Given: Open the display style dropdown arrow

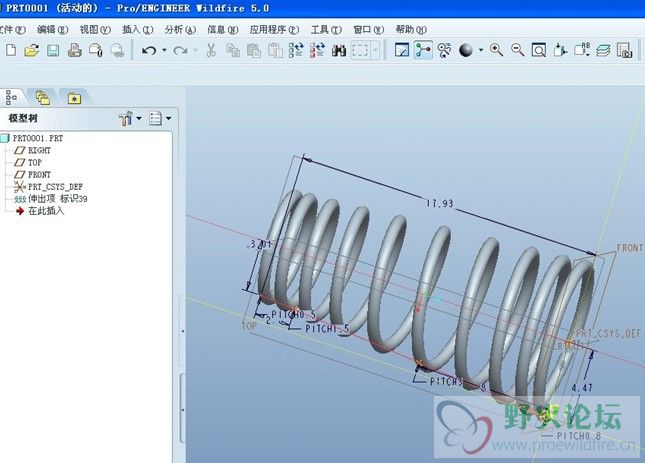Looking at the screenshot, I should click(x=481, y=51).
